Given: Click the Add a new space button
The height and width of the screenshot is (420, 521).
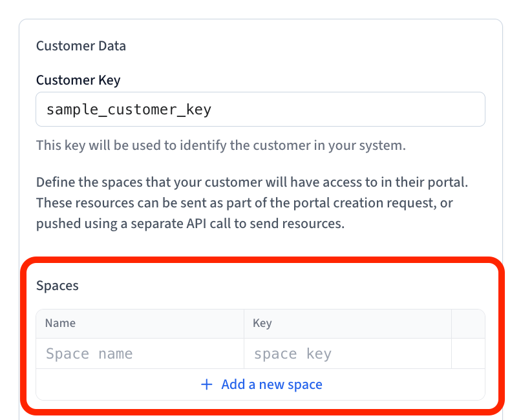Looking at the screenshot, I should pyautogui.click(x=260, y=384).
